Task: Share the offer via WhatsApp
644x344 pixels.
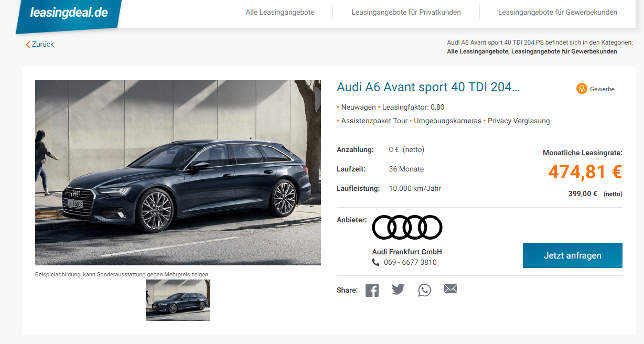Action: pos(424,290)
